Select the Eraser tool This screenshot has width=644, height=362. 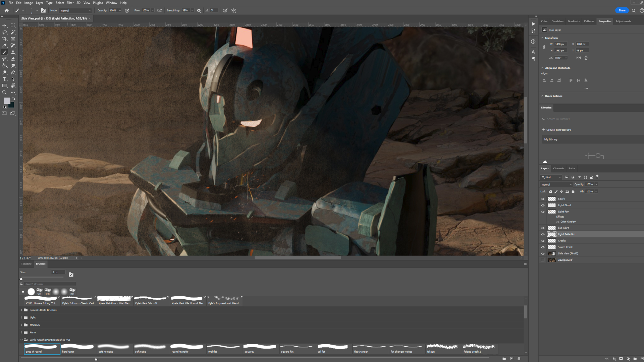tap(13, 59)
